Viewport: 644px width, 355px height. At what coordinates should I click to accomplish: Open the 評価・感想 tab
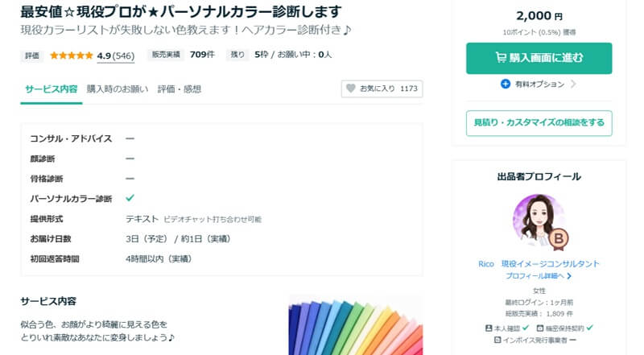[x=180, y=89]
